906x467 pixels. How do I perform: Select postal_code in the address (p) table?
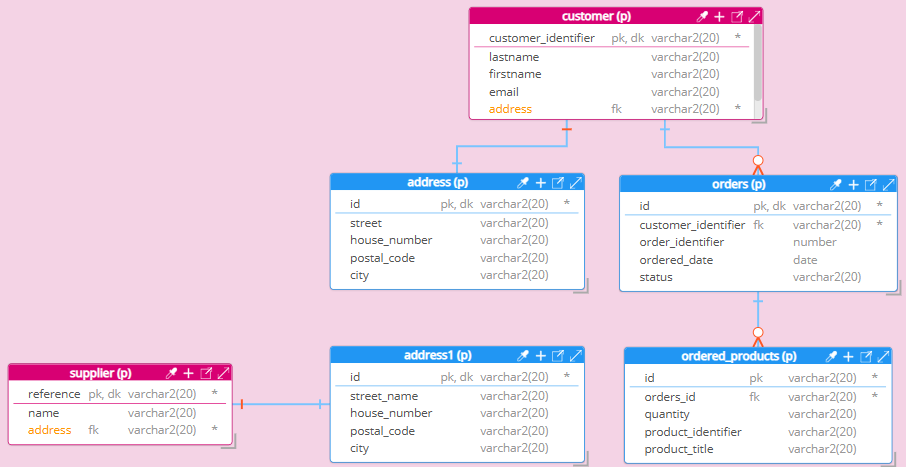click(x=458, y=258)
